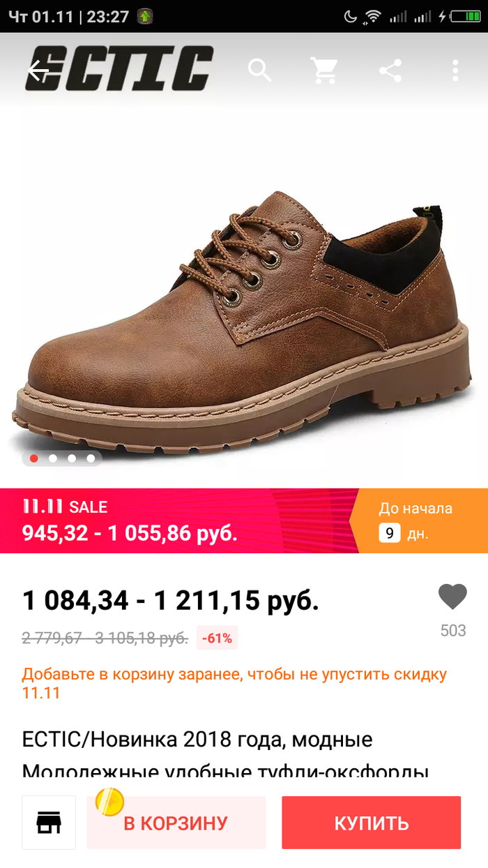Select the fourth image pagination dot
This screenshot has height=868, width=488.
[91, 458]
